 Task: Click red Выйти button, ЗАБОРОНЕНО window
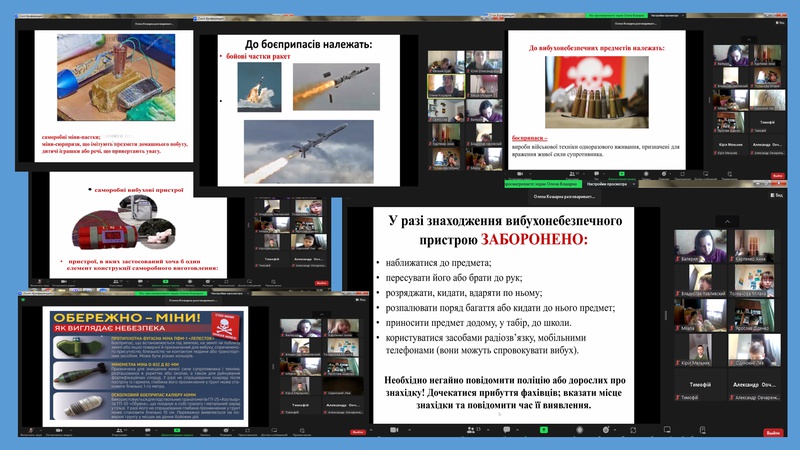pyautogui.click(x=773, y=433)
